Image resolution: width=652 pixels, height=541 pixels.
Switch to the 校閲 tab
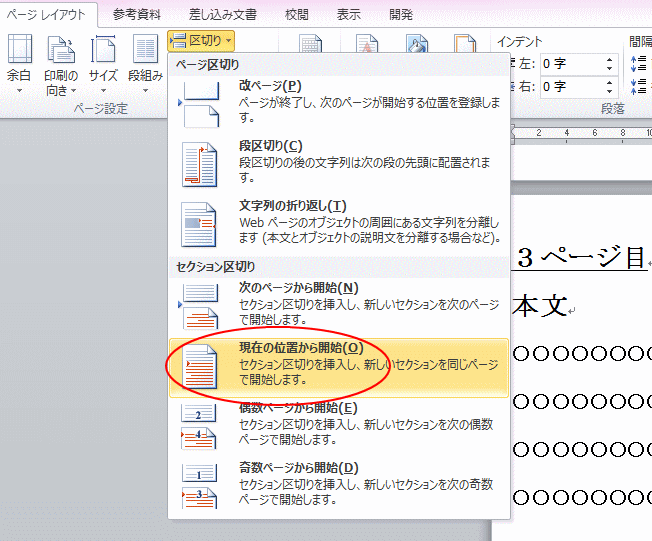296,15
